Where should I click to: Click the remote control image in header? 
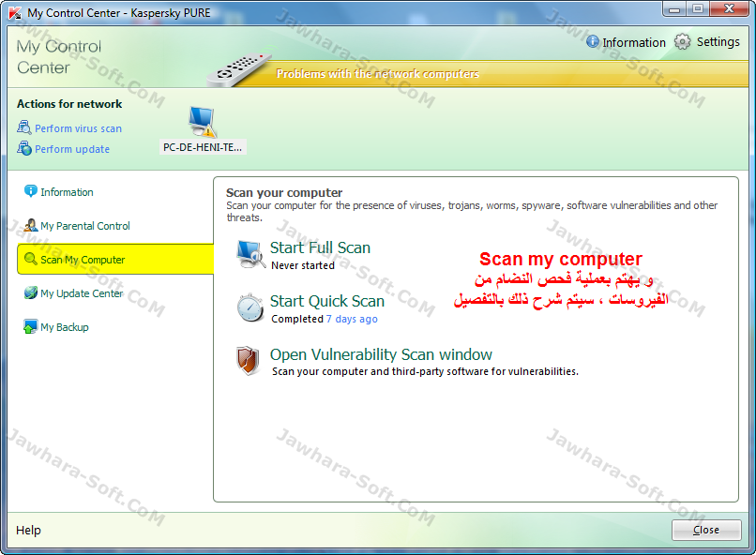(x=239, y=68)
